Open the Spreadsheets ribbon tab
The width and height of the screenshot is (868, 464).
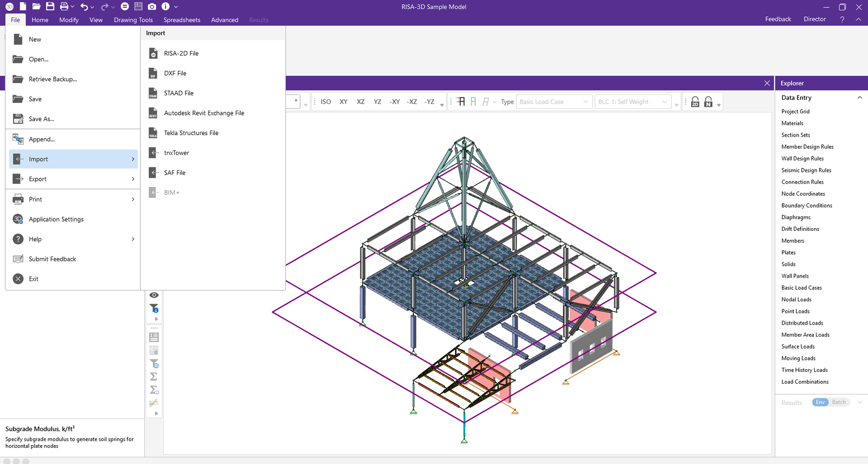(x=182, y=20)
